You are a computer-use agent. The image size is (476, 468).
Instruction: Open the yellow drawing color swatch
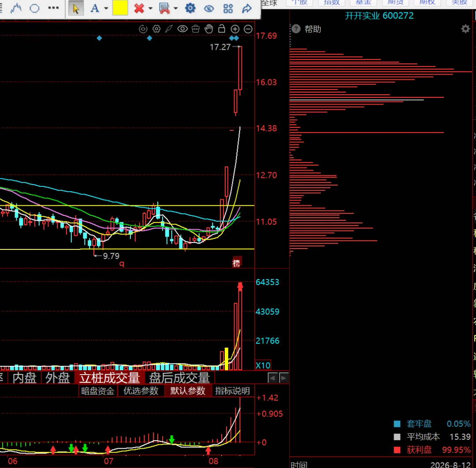coord(120,8)
